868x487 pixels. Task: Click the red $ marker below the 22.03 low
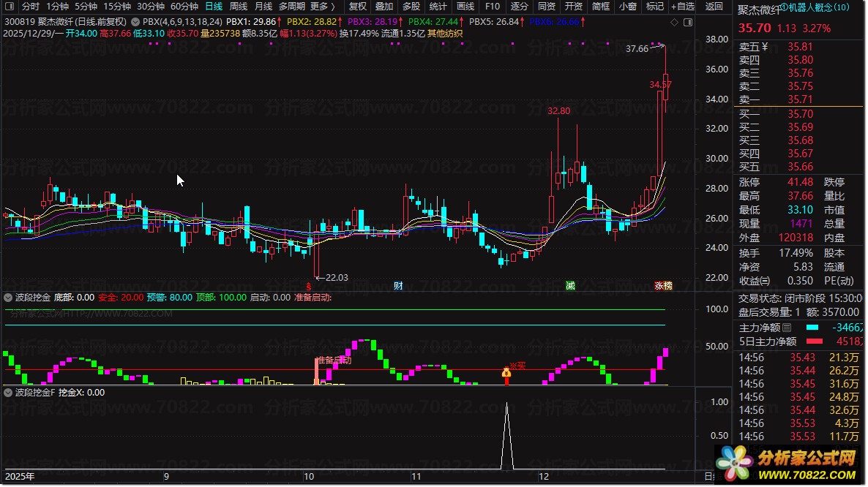click(309, 285)
